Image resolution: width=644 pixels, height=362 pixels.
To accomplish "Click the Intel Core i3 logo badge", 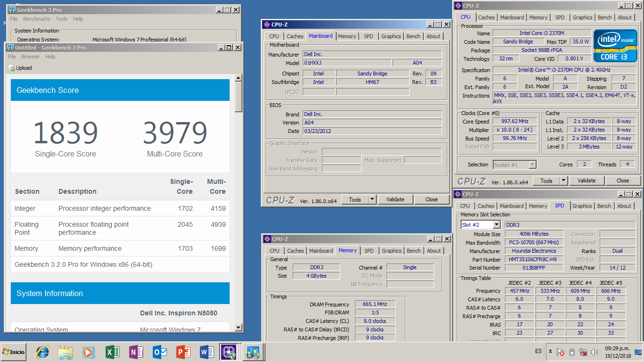I will point(615,46).
